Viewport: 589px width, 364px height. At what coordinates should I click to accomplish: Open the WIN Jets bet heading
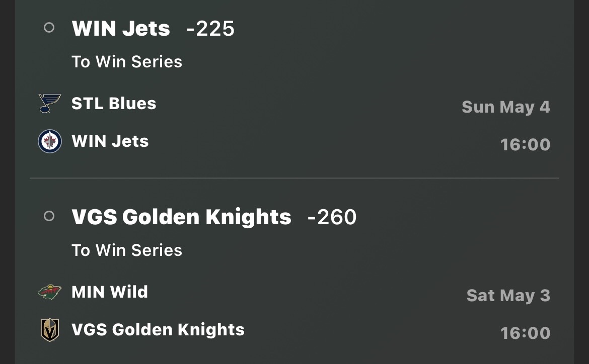tap(121, 29)
